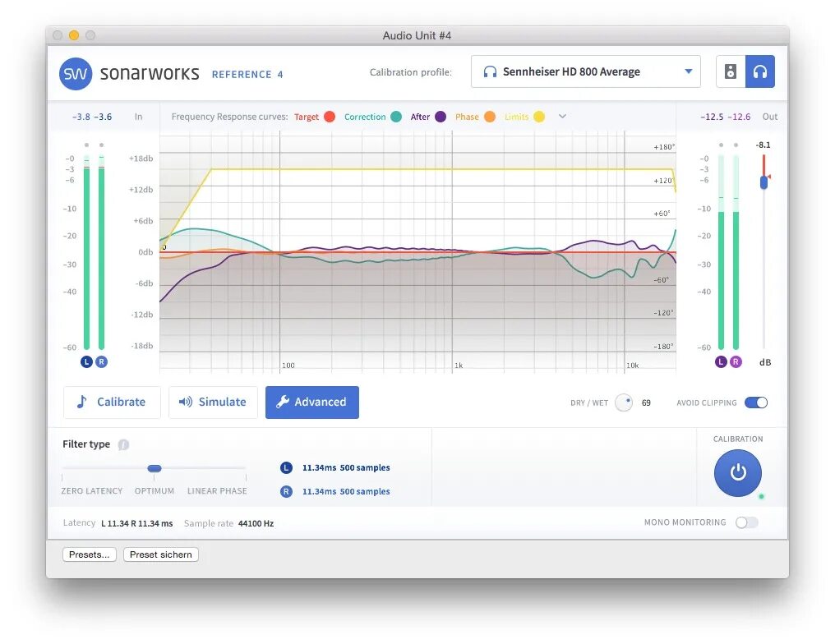Screen dimensions: 835x644
Task: Open the Calibrate tab
Action: click(112, 402)
